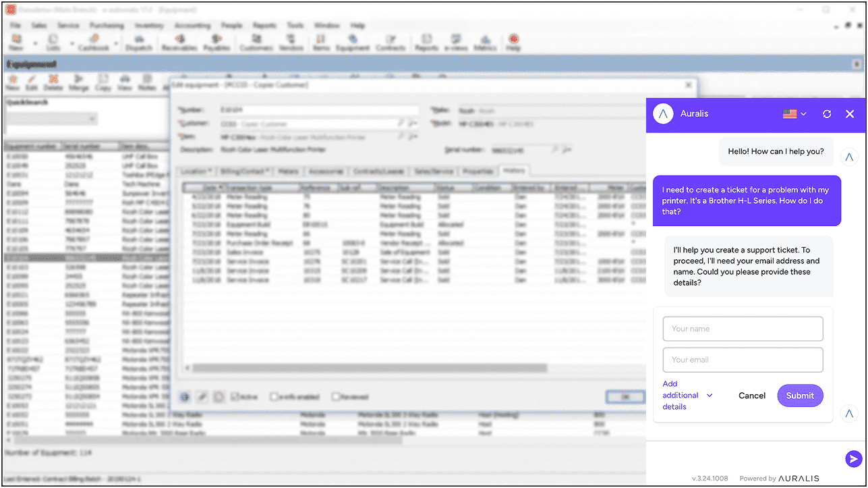Open the language flag dropdown in chat
The height and width of the screenshot is (488, 868).
click(794, 114)
